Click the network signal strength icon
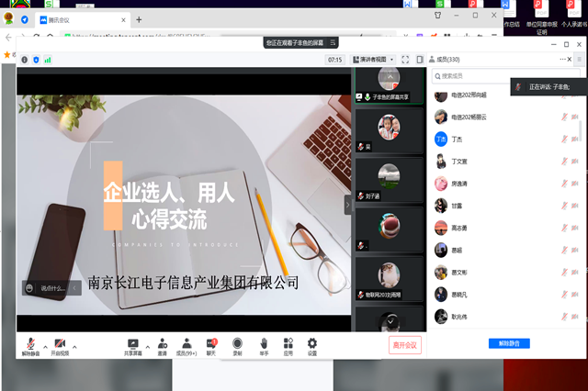The width and height of the screenshot is (588, 391). click(48, 60)
